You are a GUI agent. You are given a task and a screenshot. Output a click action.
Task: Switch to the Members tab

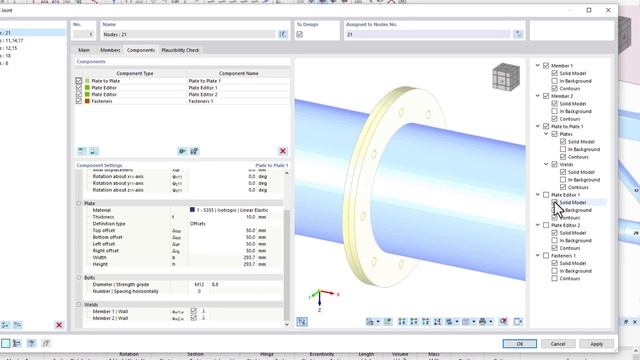coord(110,50)
